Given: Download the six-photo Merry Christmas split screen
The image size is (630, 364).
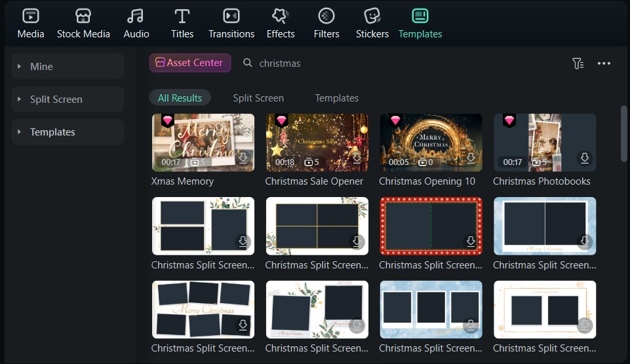Looking at the screenshot, I should tap(243, 325).
